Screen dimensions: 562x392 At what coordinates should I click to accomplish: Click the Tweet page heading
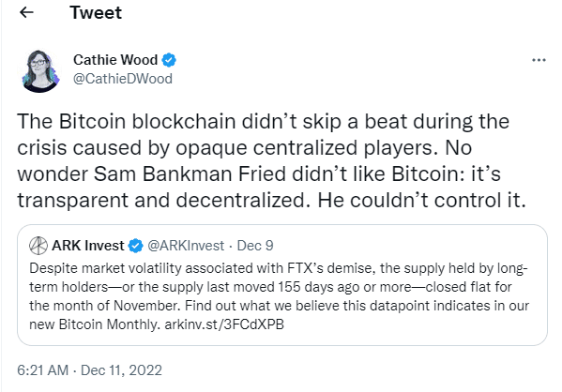coord(96,12)
